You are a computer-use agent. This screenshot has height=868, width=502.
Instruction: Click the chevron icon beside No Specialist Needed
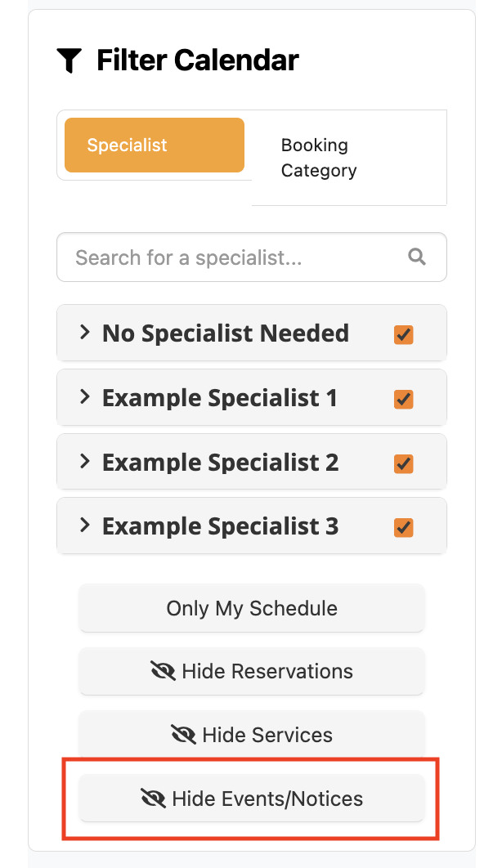[85, 333]
